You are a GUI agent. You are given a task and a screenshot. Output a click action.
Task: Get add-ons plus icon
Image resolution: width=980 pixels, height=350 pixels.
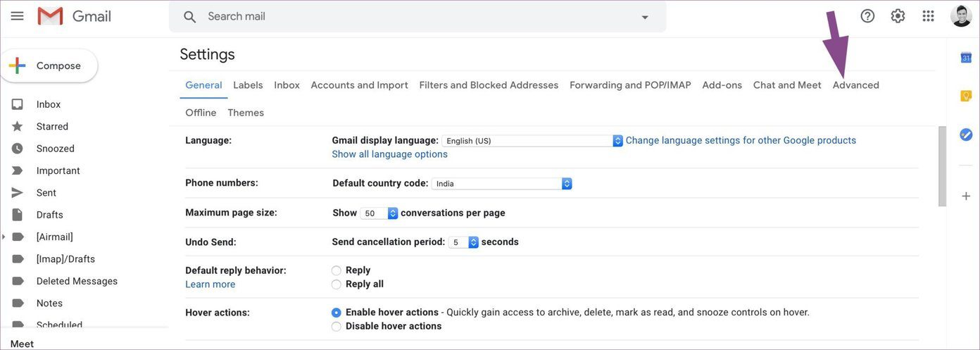[966, 196]
